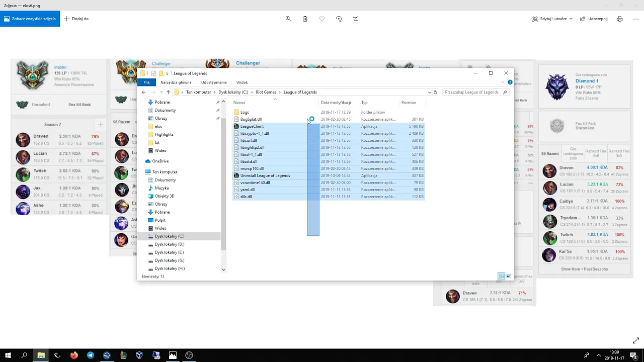Open the three-dots more menu in Photos
This screenshot has width=644, height=362.
(636, 19)
